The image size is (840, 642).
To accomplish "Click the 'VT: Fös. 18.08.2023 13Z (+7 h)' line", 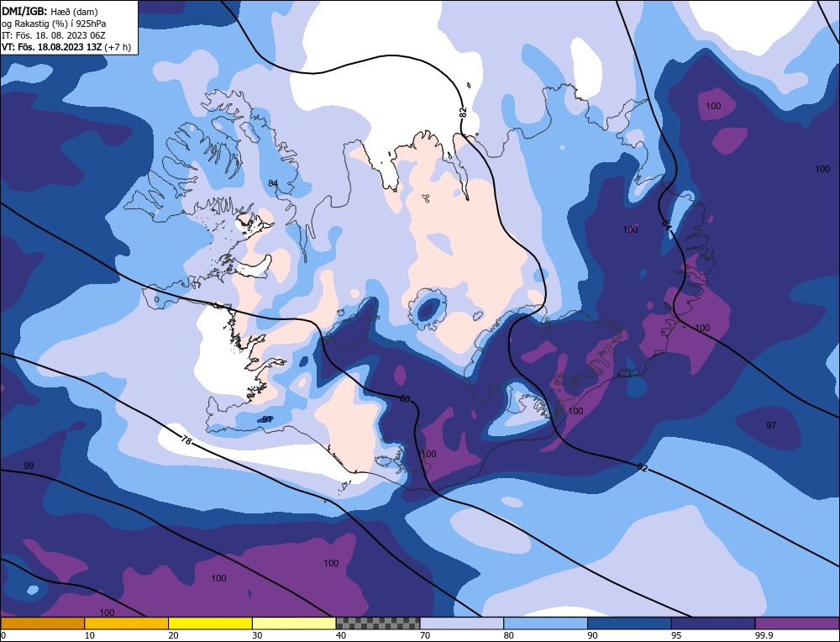I will coord(66,47).
